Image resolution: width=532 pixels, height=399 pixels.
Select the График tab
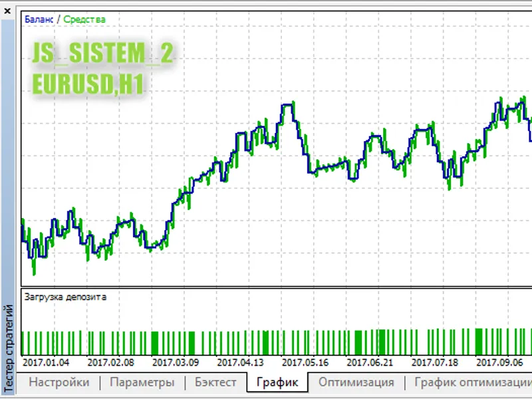tap(277, 382)
